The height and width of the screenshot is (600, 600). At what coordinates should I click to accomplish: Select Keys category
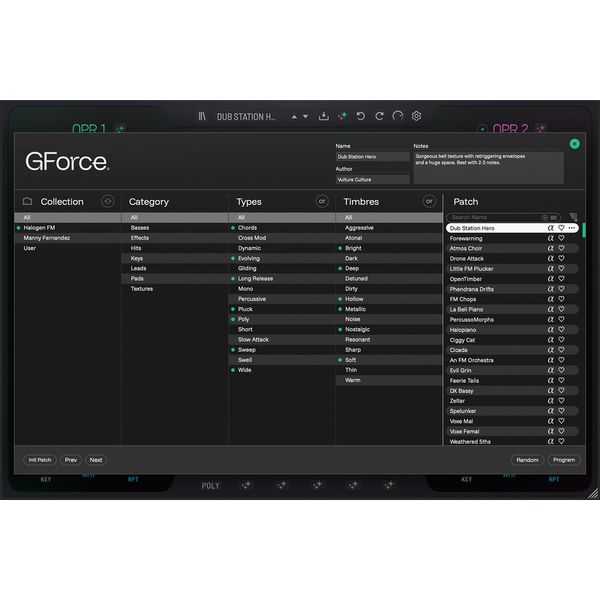(x=175, y=258)
